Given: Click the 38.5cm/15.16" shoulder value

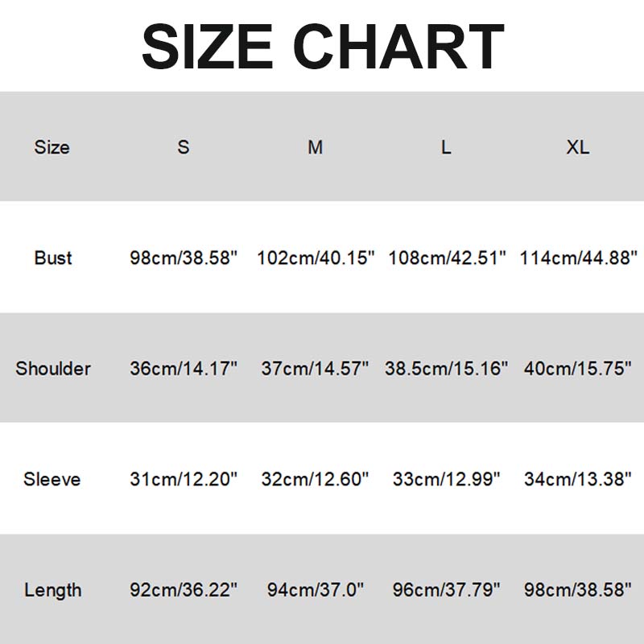Looking at the screenshot, I should coord(447,369).
